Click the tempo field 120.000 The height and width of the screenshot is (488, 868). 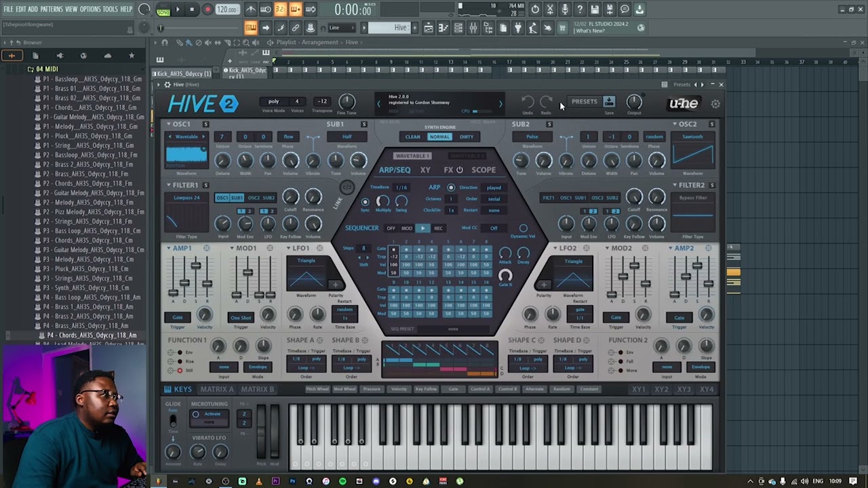pos(228,9)
